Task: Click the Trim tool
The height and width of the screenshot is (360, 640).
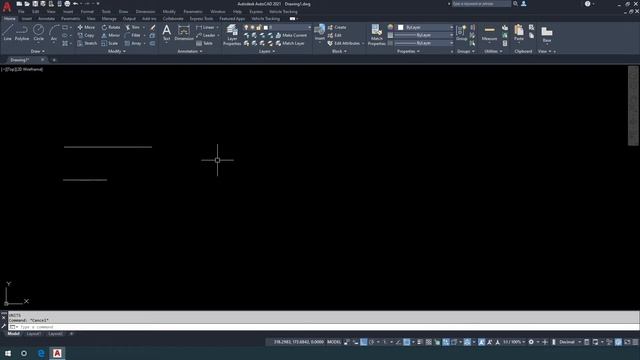Action: pyautogui.click(x=133, y=27)
